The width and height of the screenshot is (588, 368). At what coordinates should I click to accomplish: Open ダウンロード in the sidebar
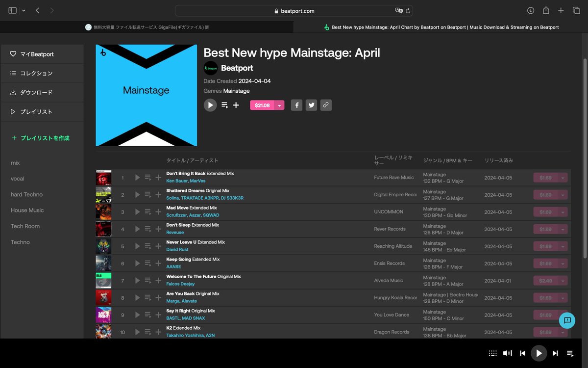(x=42, y=92)
